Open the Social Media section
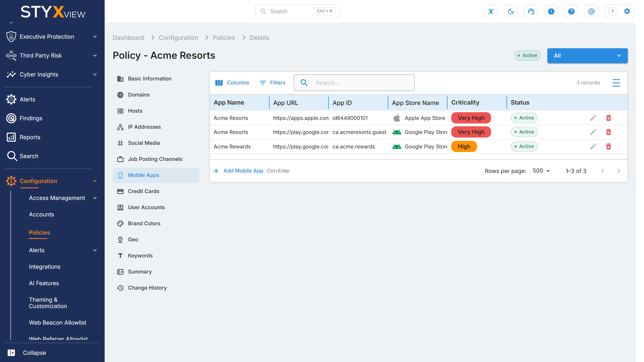The width and height of the screenshot is (644, 362). click(156, 143)
